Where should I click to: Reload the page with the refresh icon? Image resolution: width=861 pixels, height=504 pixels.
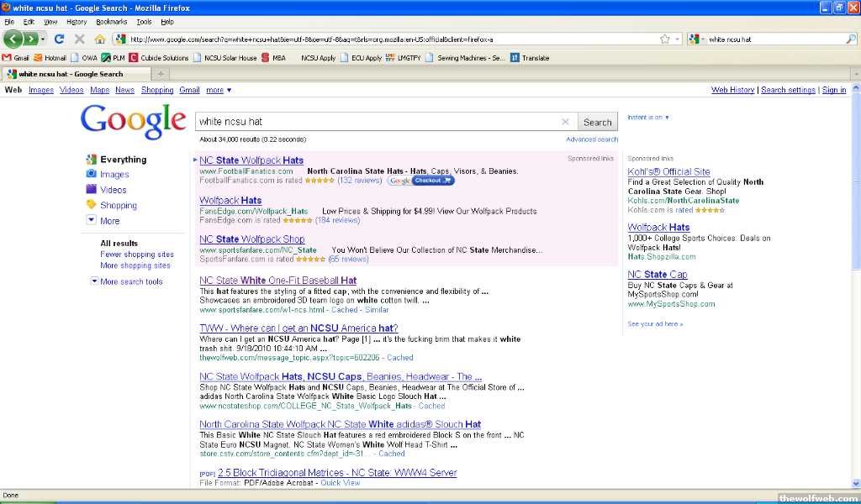pos(59,39)
